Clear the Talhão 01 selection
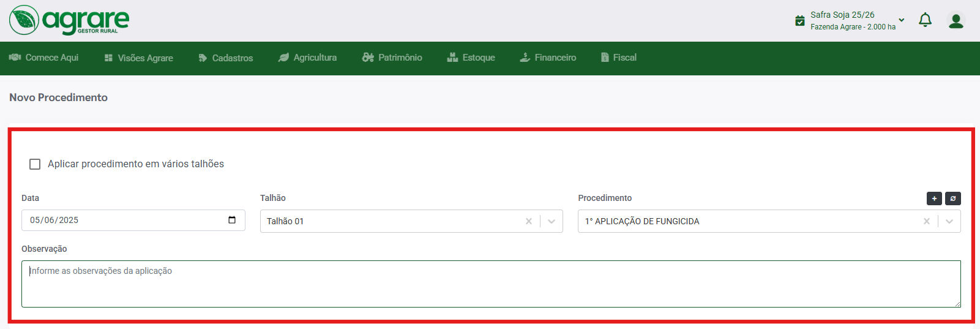Viewport: 980px width, 329px height. coord(529,221)
